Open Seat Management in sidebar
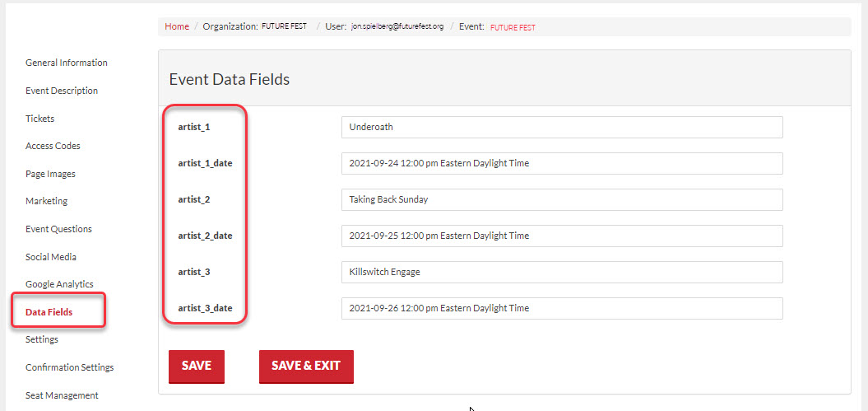Viewport: 868px width, 411px height. pyautogui.click(x=62, y=395)
